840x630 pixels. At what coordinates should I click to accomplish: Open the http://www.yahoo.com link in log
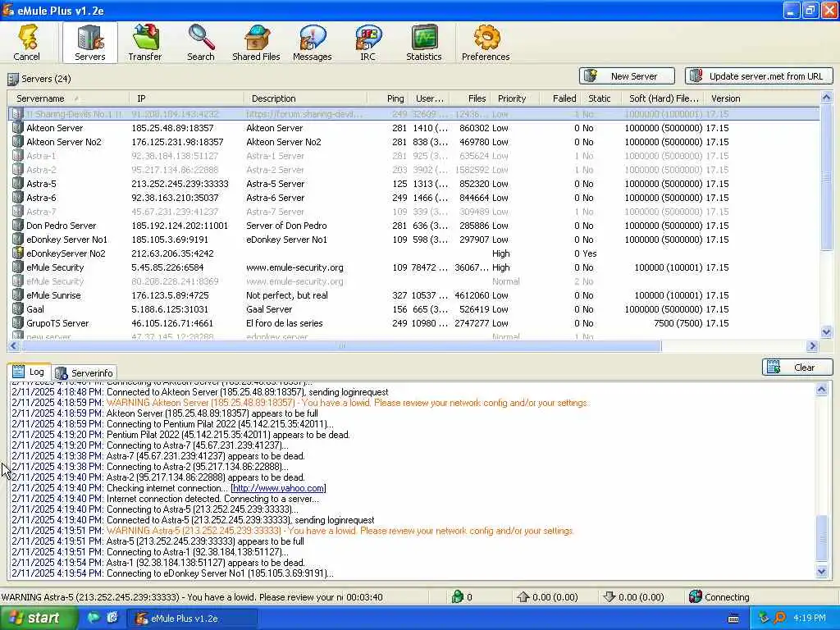278,488
